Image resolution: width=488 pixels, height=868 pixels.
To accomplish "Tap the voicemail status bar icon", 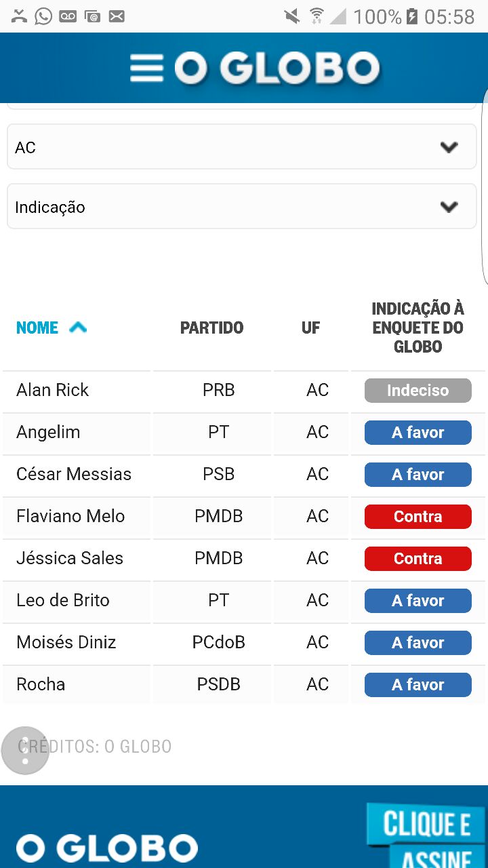I will (68, 16).
